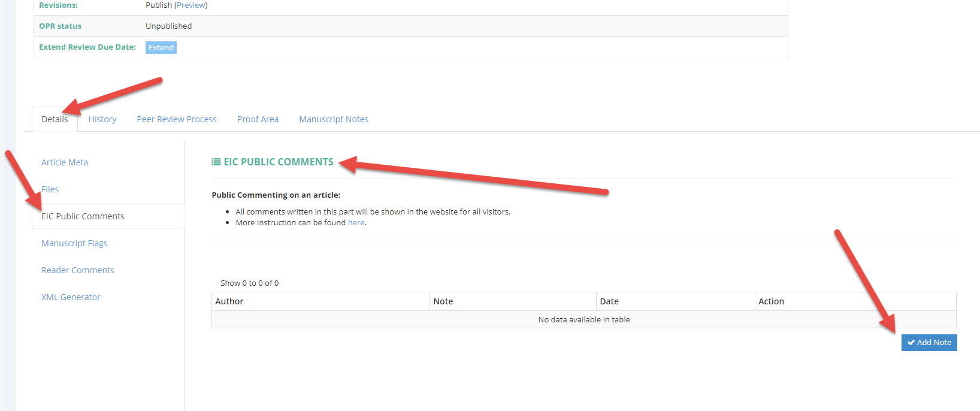Image resolution: width=980 pixels, height=411 pixels.
Task: Open the Preview link next to Publish
Action: pos(190,5)
